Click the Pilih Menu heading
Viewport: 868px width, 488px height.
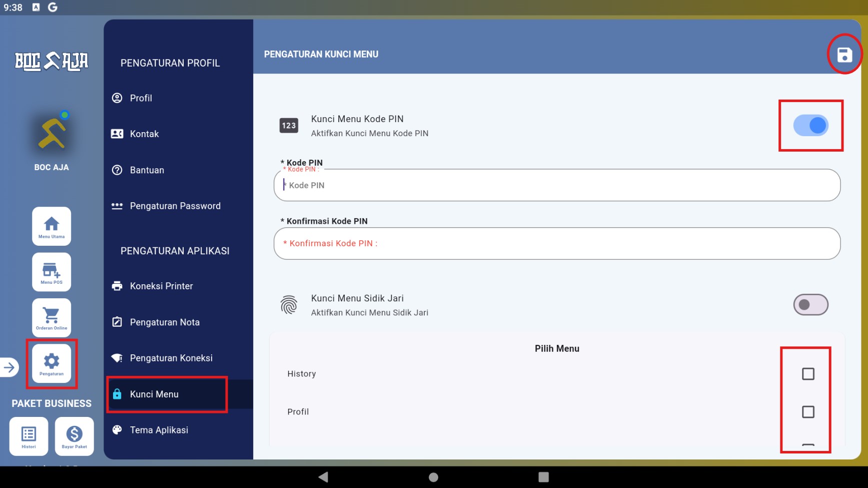pos(557,348)
